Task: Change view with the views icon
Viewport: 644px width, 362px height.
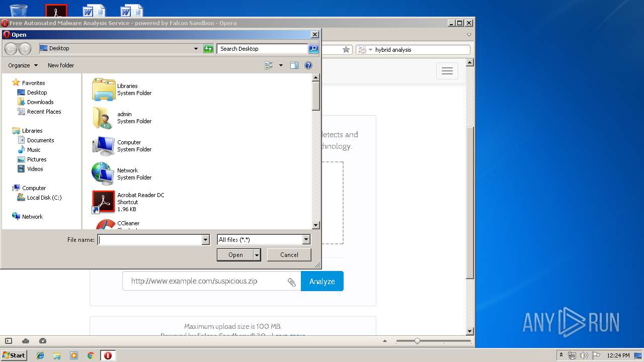Action: (x=269, y=65)
